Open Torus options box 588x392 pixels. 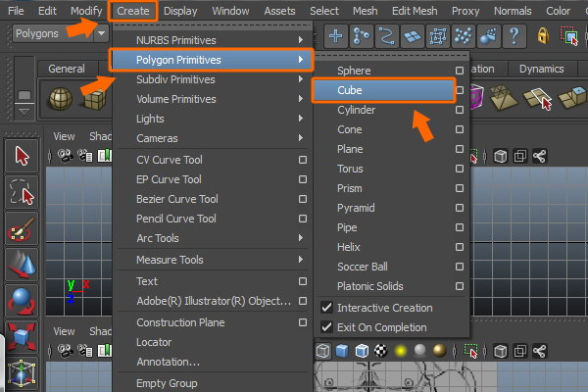[460, 169]
